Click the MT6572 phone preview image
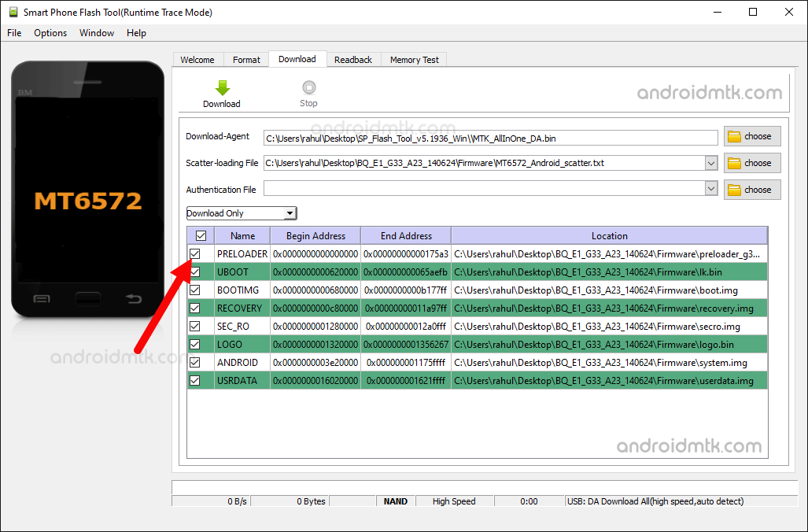The width and height of the screenshot is (808, 532). coord(88,190)
